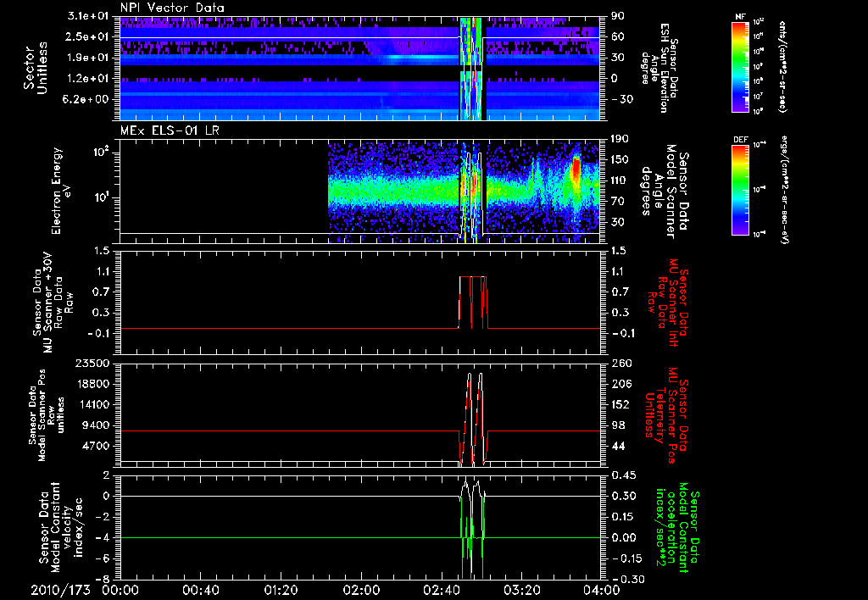Click the green "Model Constant acceleration" label
Viewport: 868px width, 600px height.
click(676, 528)
